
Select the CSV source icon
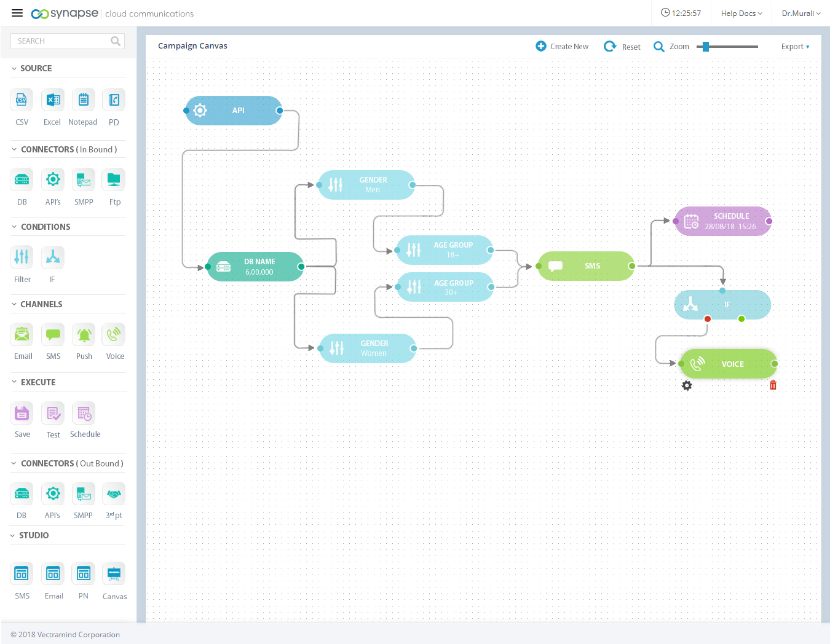tap(22, 100)
